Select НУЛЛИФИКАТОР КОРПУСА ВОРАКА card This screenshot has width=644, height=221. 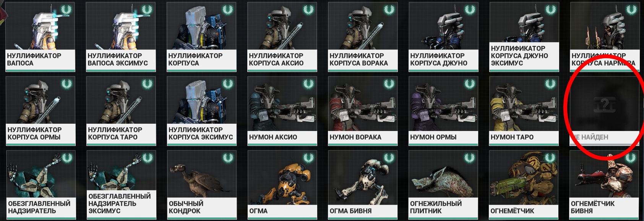363,37
